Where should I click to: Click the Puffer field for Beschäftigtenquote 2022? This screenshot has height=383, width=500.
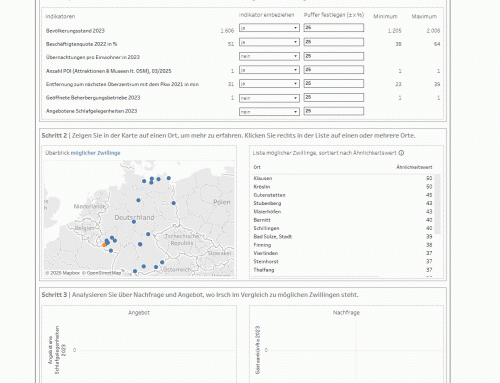pos(334,42)
